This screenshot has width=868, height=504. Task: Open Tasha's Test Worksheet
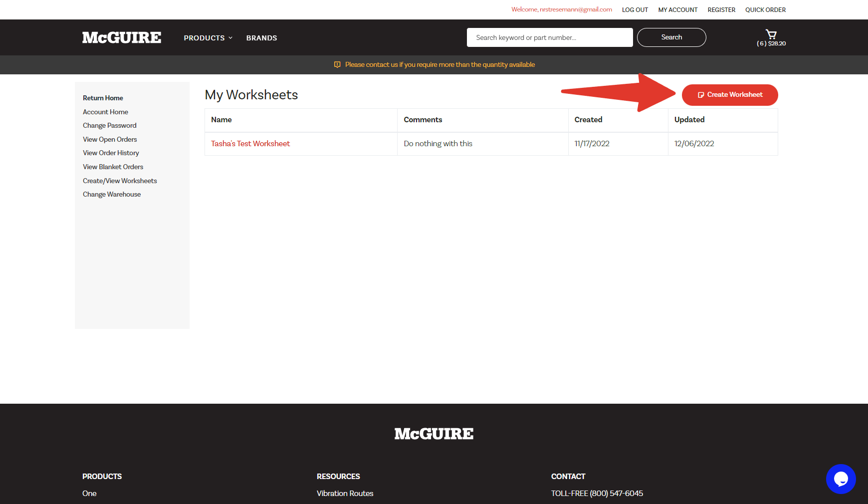[x=250, y=143]
